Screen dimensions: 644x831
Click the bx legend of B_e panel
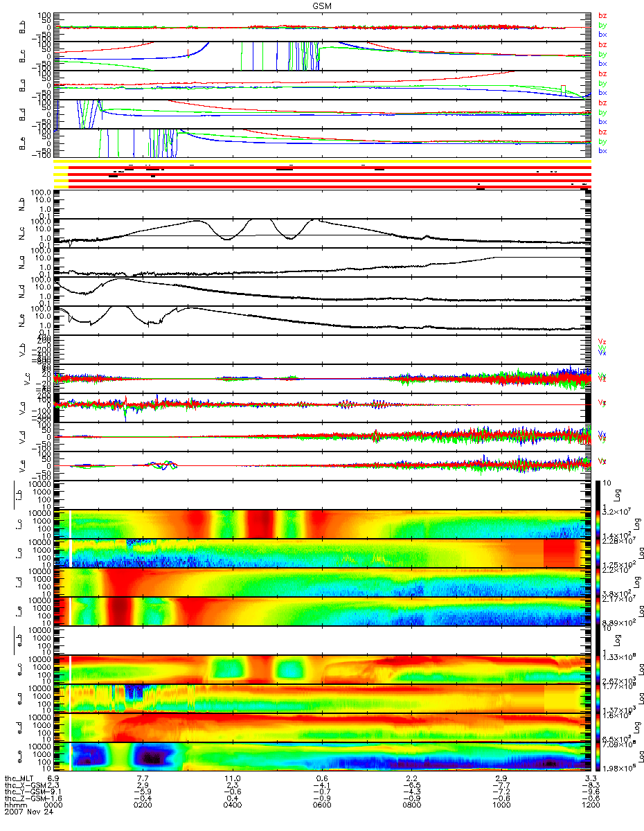[x=602, y=150]
